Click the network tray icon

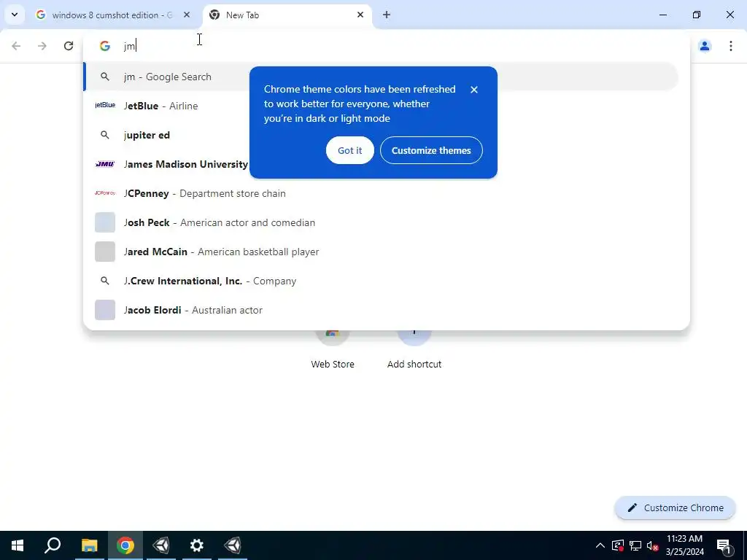point(635,545)
